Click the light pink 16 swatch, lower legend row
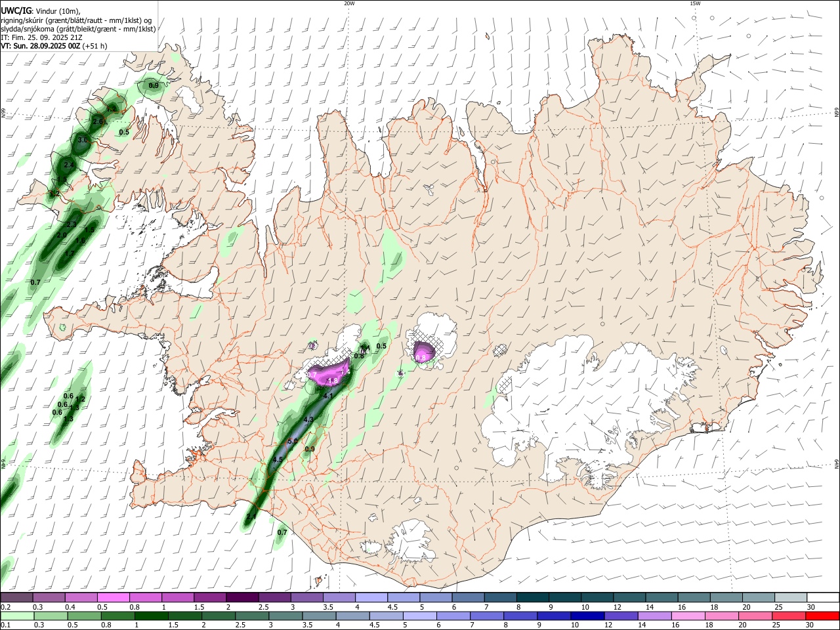This screenshot has height=630, width=840. tap(688, 616)
